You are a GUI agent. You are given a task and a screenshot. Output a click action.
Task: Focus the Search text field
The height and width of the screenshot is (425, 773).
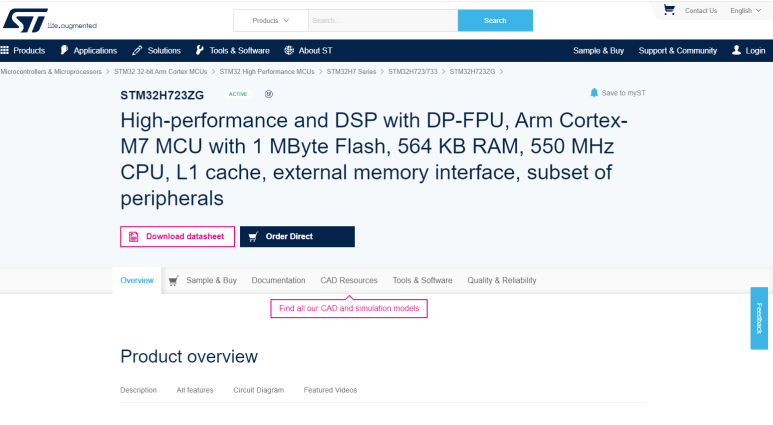point(383,21)
